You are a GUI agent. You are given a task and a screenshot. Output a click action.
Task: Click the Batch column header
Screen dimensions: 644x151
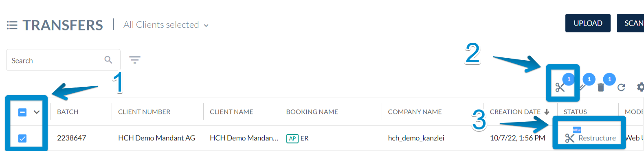(x=68, y=112)
